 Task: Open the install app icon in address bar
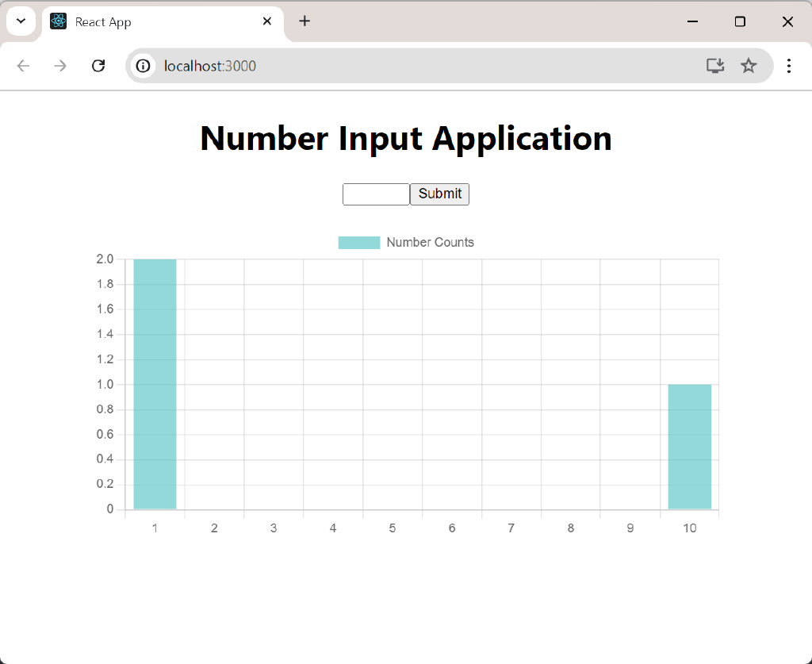coord(714,66)
